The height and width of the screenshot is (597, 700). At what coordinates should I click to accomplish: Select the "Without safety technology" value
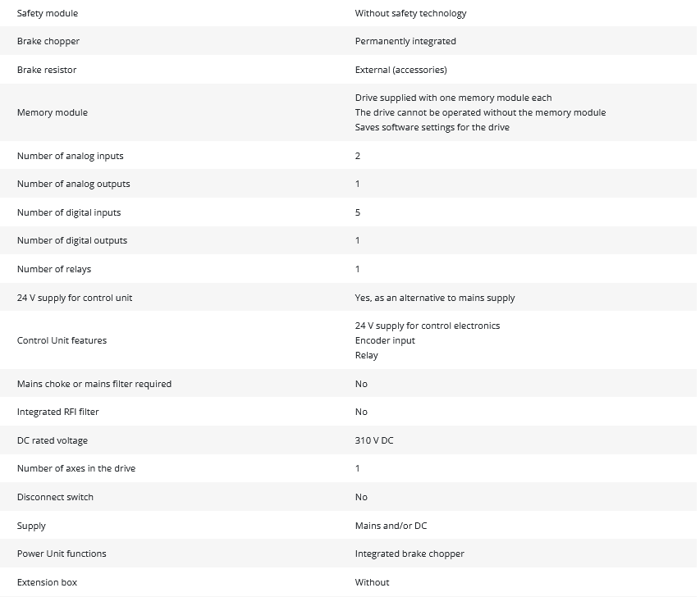(410, 13)
